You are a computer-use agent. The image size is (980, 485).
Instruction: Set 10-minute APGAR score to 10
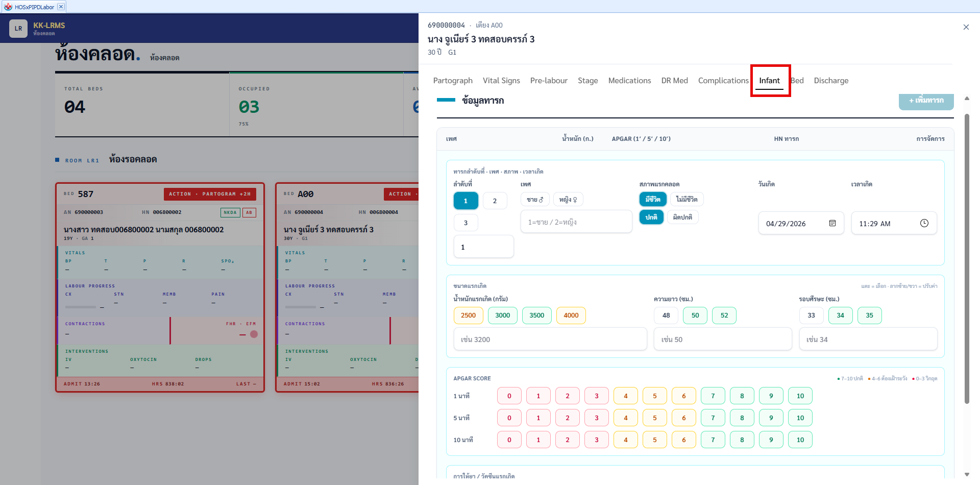800,440
